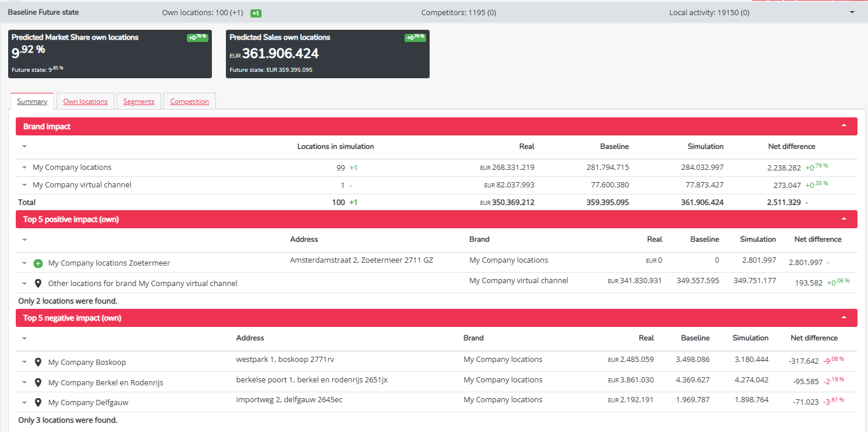Click the Brand impact section title
The height and width of the screenshot is (432, 868).
[x=47, y=126]
